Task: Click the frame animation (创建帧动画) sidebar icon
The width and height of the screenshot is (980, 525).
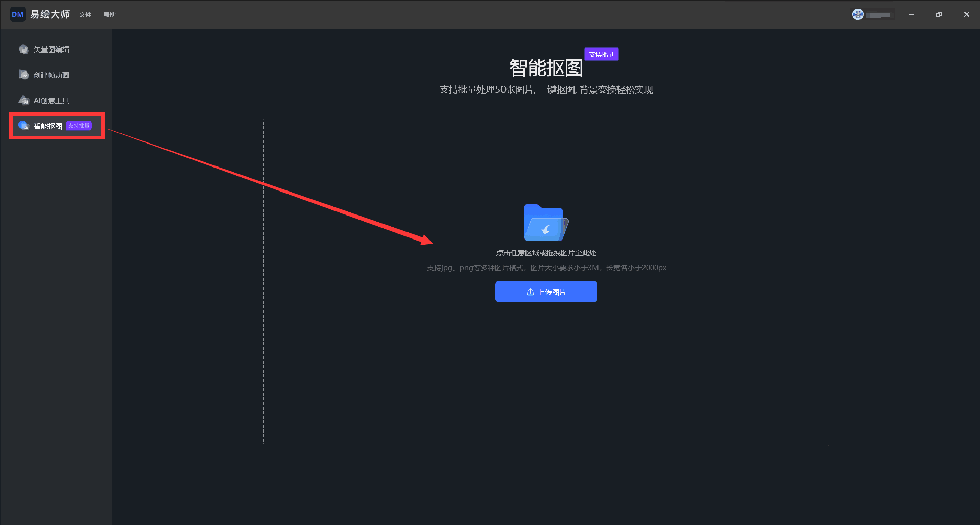Action: point(23,75)
